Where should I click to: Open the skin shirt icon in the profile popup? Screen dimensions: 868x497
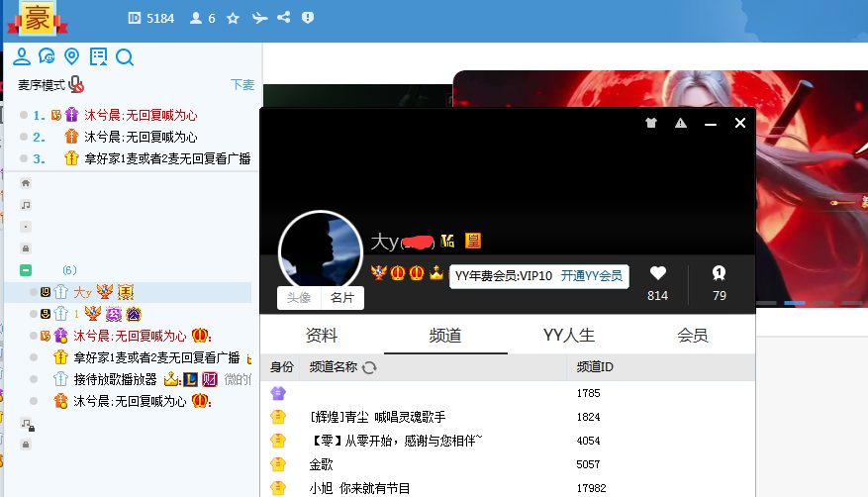tap(651, 123)
